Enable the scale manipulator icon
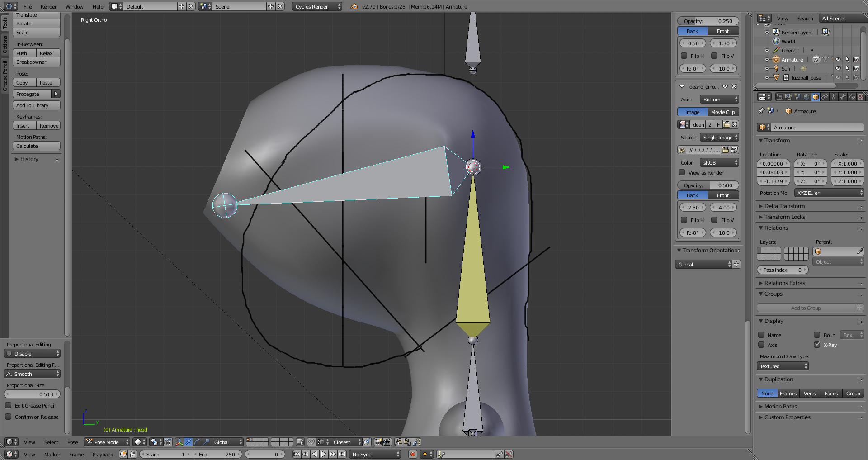Viewport: 868px width, 460px height. pyautogui.click(x=206, y=442)
